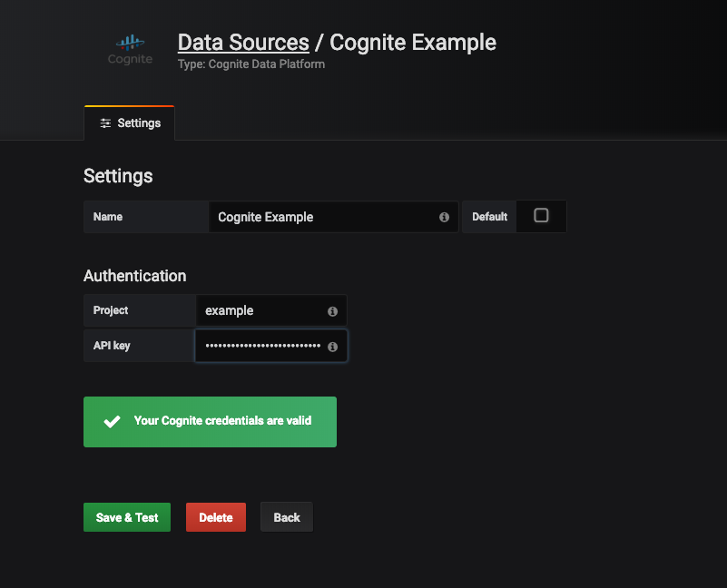Focus the API key password field
727x588 pixels.
pyautogui.click(x=270, y=346)
